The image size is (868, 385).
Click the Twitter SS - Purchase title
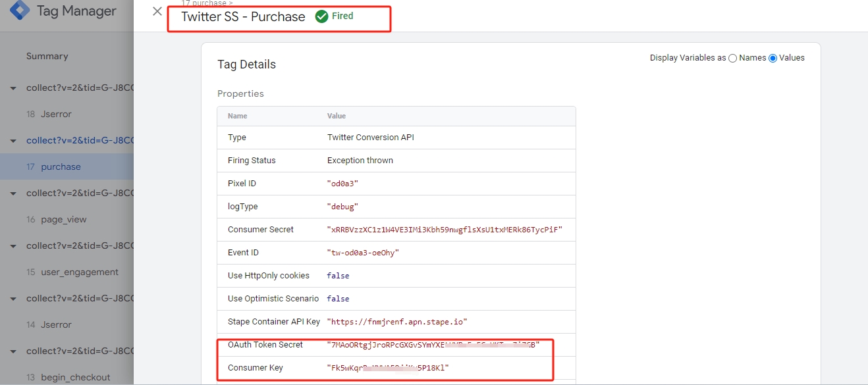[243, 17]
